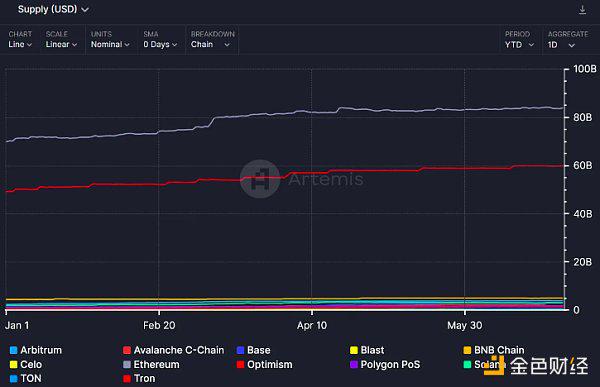Toggle Ethereum series in legend
The height and width of the screenshot is (387, 600).
pyautogui.click(x=151, y=364)
